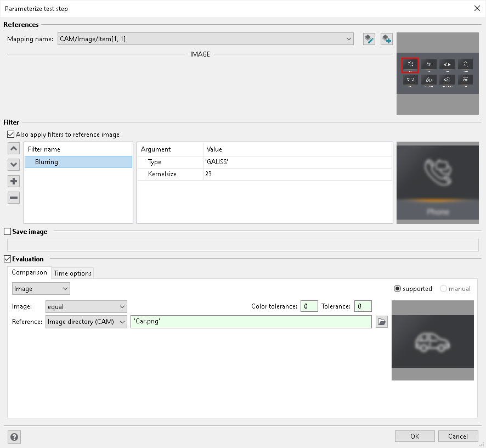Confirm with the OK button
Image resolution: width=486 pixels, height=448 pixels.
[415, 436]
